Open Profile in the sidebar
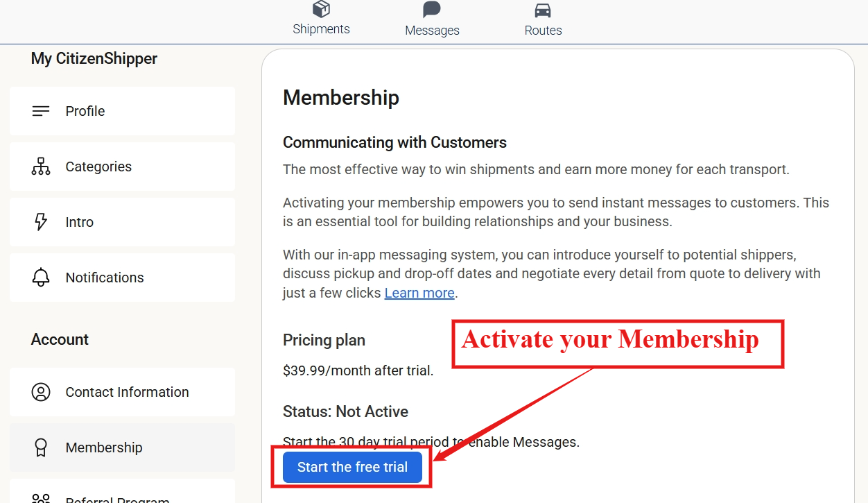 pos(85,111)
